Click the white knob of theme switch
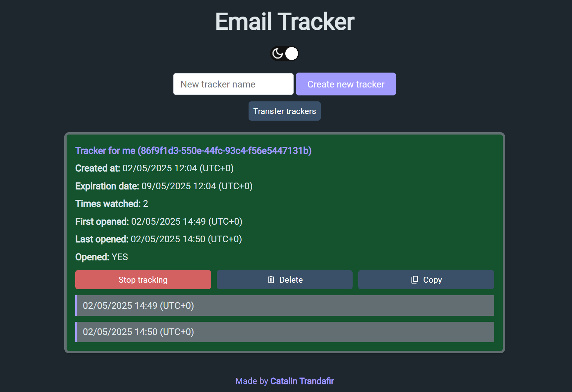The image size is (572, 392). tap(292, 54)
